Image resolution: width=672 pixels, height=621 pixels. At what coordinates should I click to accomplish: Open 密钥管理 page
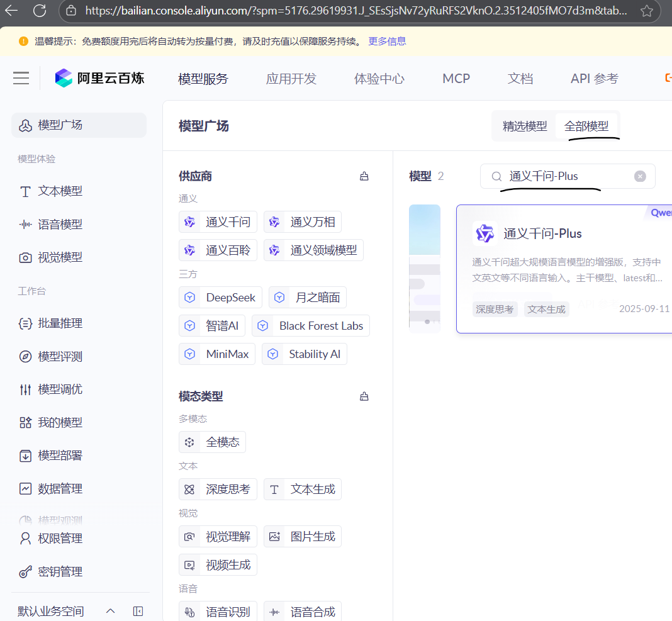(59, 571)
